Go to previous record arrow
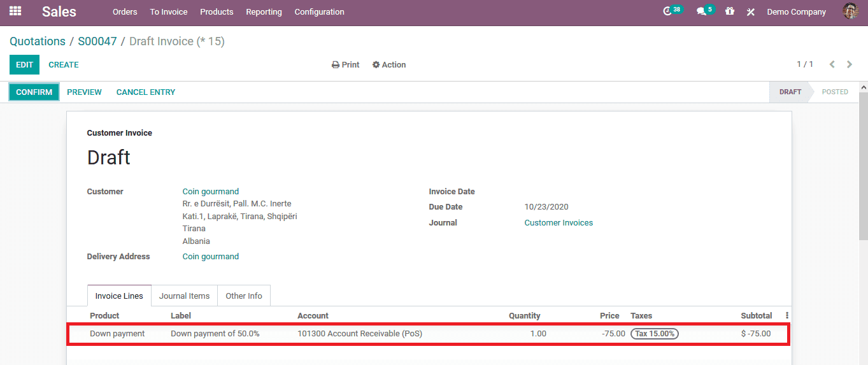Viewport: 868px width, 365px height. [832, 64]
